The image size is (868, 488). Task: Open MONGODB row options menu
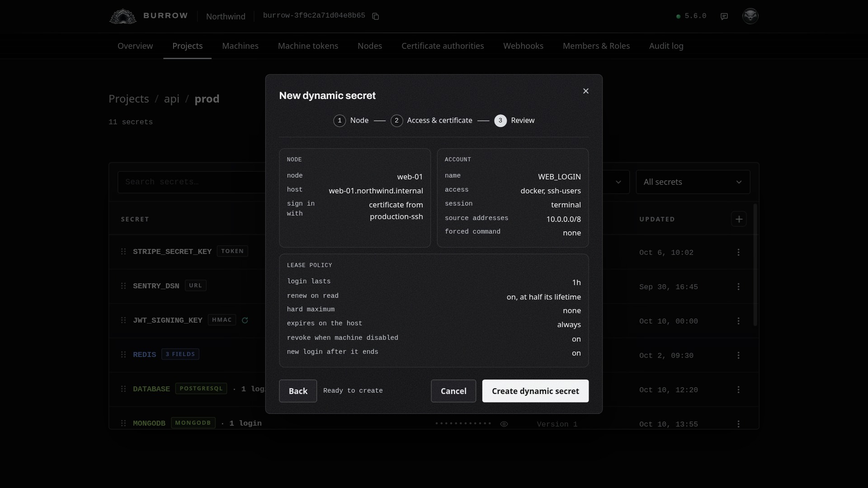point(738,424)
